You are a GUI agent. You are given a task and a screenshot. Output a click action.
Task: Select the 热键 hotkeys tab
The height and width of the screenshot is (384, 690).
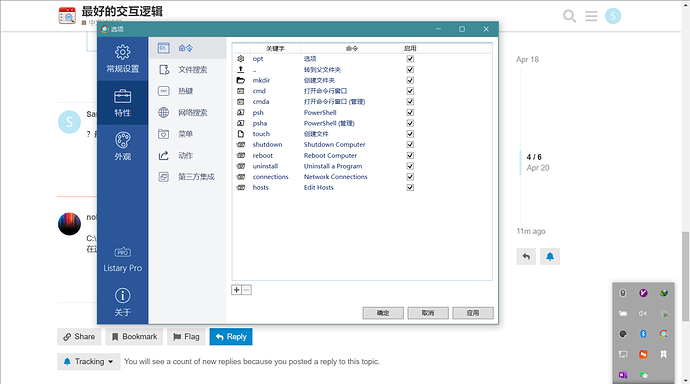pos(188,91)
